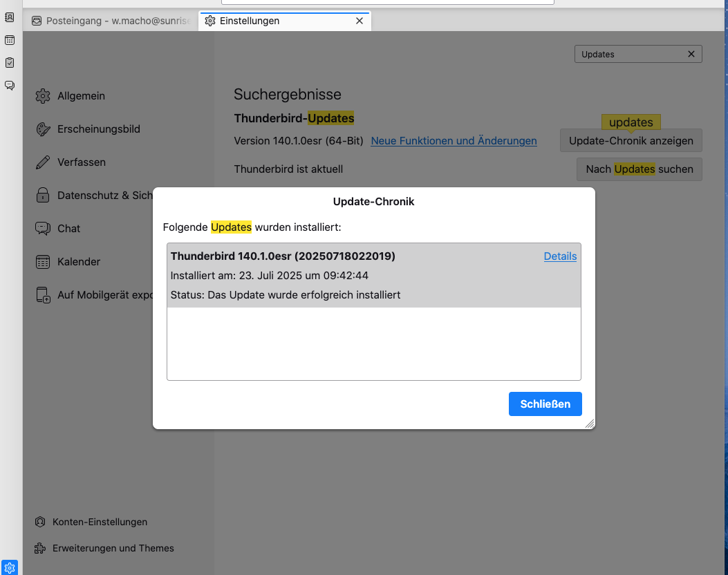
Task: Click the Allgemein gear icon
Action: (43, 96)
